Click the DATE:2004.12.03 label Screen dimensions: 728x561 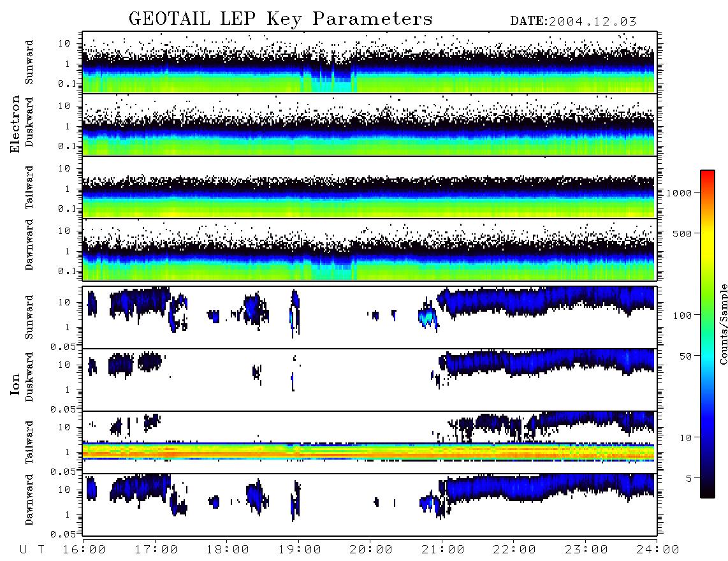(573, 21)
